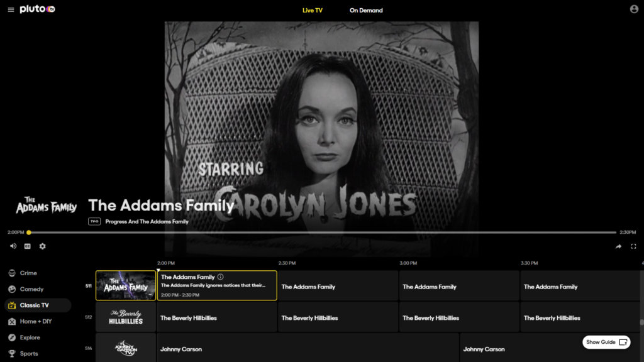Screen dimensions: 644x362
Task: Open the info icon beside The Addams Family
Action: (x=221, y=277)
